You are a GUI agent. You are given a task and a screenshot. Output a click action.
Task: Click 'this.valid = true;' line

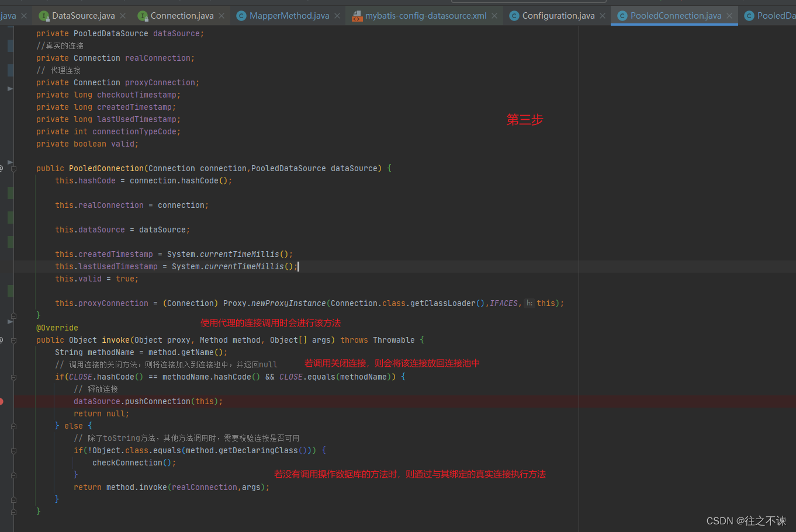click(97, 279)
